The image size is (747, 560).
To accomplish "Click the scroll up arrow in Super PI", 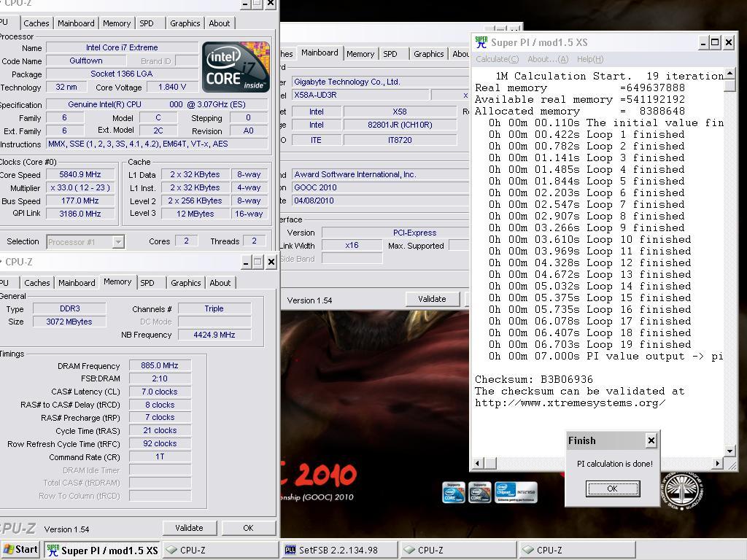I will point(729,74).
